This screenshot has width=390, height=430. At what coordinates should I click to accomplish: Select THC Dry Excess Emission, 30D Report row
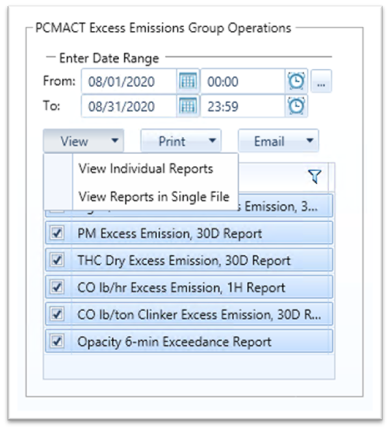point(189,260)
